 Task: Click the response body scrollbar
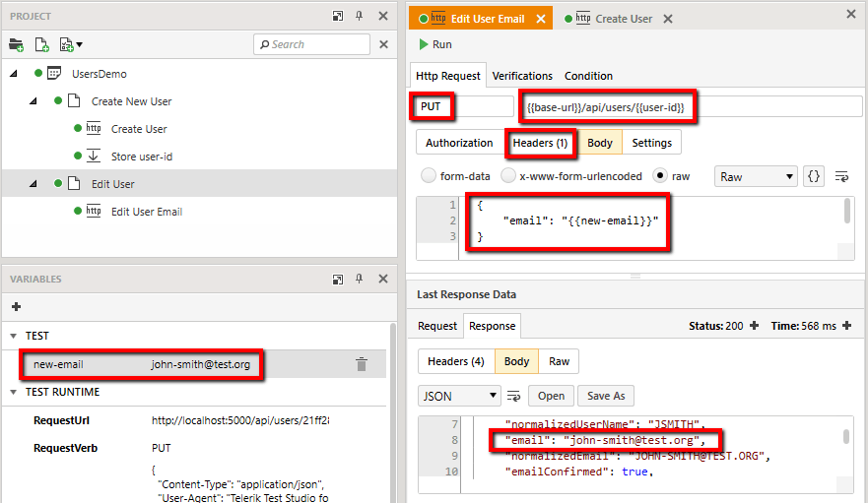coord(846,437)
